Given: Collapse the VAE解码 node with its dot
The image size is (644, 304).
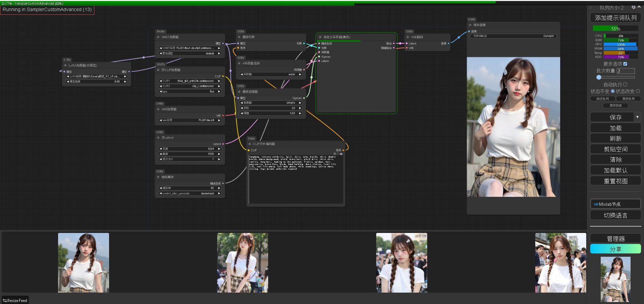Looking at the screenshot, I should (x=408, y=37).
